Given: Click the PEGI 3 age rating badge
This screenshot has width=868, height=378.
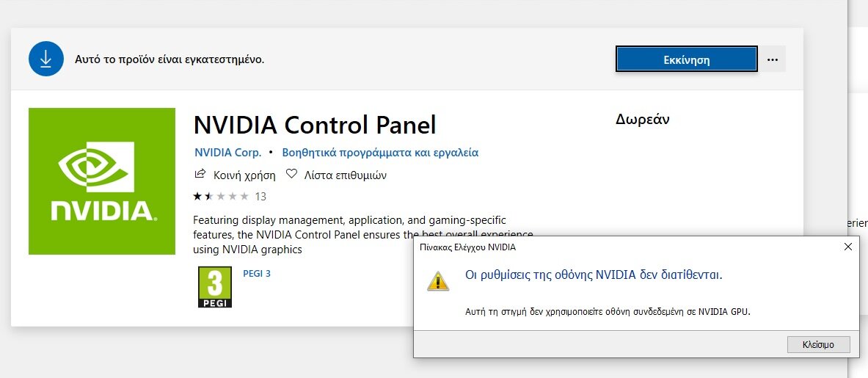Looking at the screenshot, I should [x=215, y=287].
